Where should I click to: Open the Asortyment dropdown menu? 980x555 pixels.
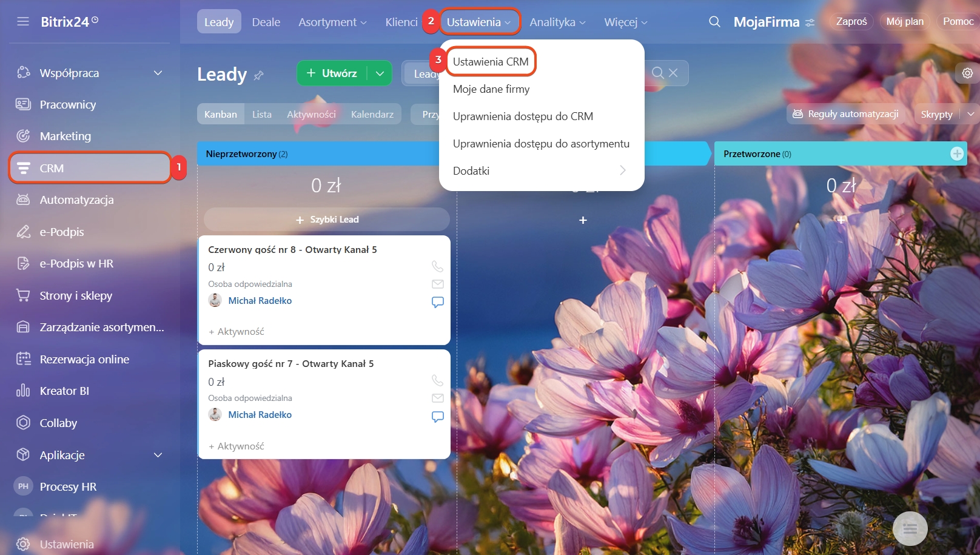pyautogui.click(x=332, y=22)
